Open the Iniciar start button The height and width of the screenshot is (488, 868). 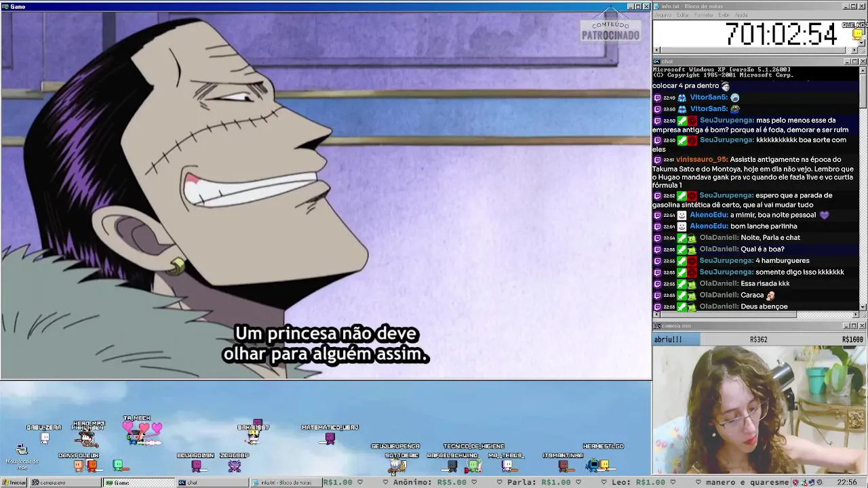point(14,483)
